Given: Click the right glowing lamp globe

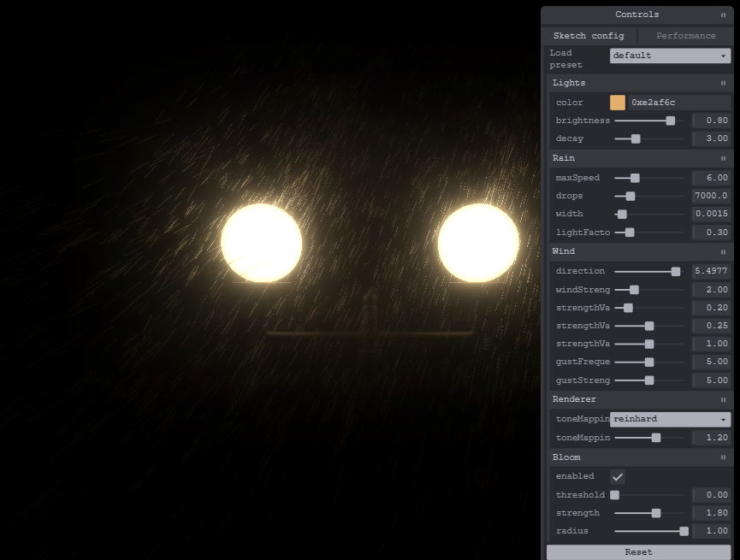Looking at the screenshot, I should (478, 243).
